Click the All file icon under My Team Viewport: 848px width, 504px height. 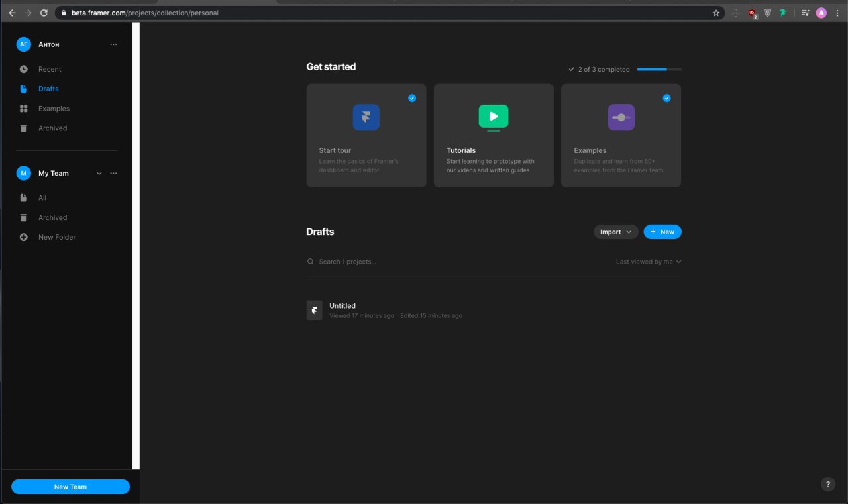pos(24,198)
